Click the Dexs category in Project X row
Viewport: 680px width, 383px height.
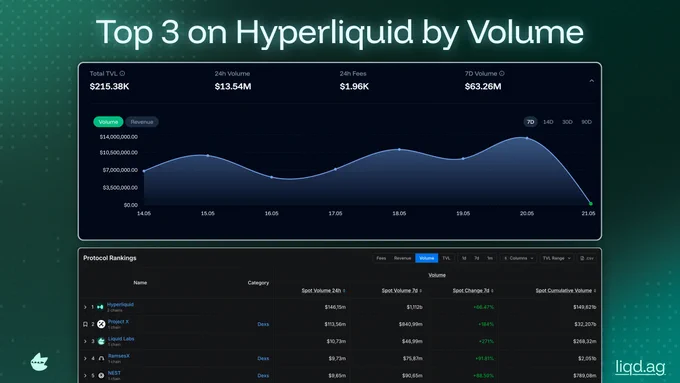pyautogui.click(x=263, y=324)
